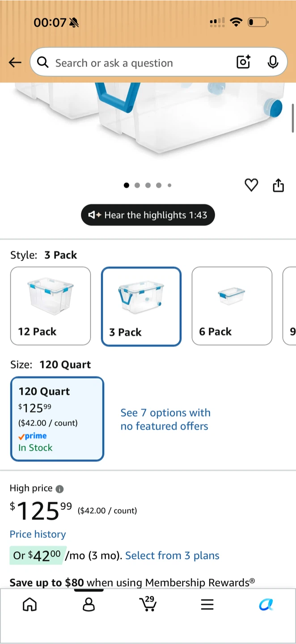The image size is (296, 644).
Task: Play Hear the highlights audio
Action: 148,215
